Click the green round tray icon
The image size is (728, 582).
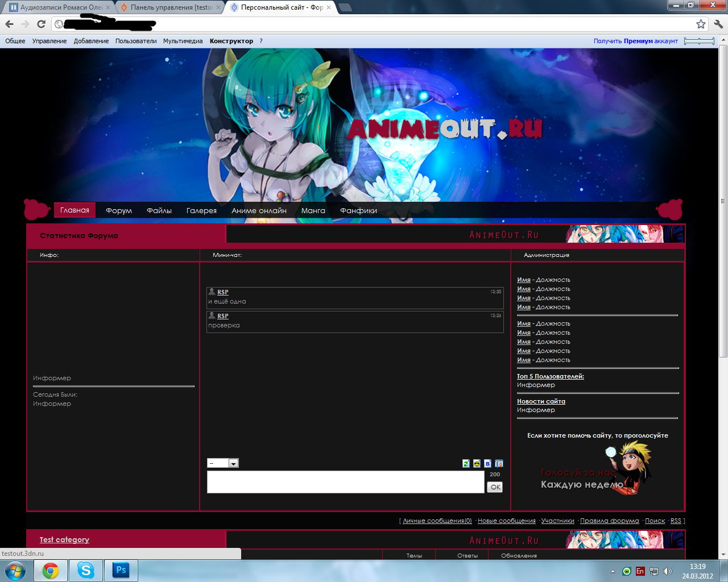626,571
